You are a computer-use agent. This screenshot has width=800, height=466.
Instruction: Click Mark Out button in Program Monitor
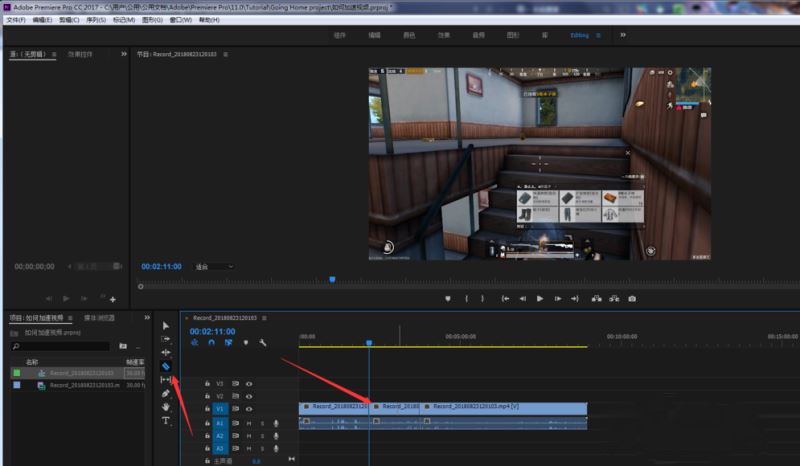(482, 299)
